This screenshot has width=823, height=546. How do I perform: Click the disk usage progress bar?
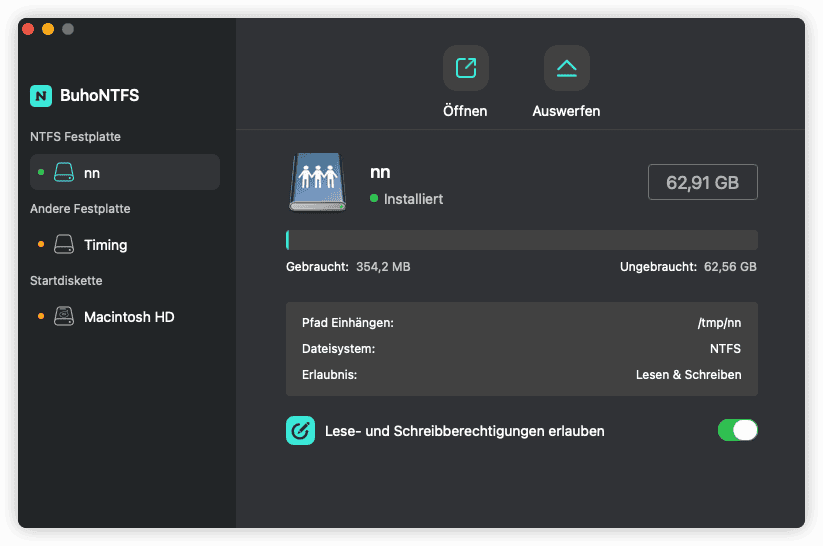pyautogui.click(x=522, y=240)
